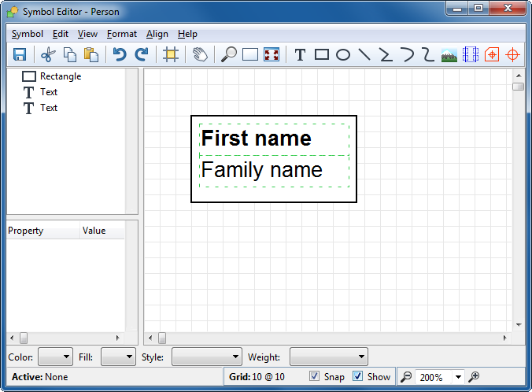532x392 pixels.
Task: Open the Help menu
Action: tap(187, 34)
